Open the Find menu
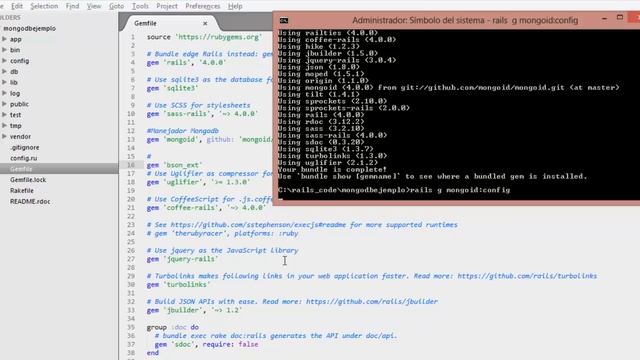 point(72,6)
